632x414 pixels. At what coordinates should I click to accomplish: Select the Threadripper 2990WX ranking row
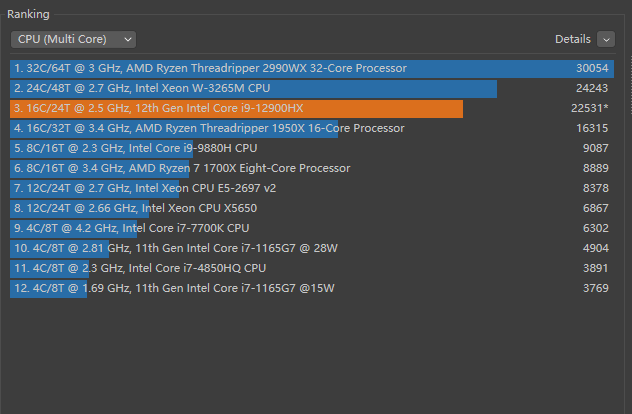point(210,68)
